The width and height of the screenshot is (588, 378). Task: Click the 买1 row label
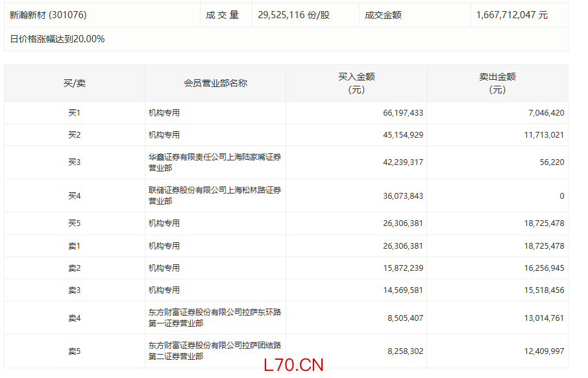pyautogui.click(x=74, y=113)
